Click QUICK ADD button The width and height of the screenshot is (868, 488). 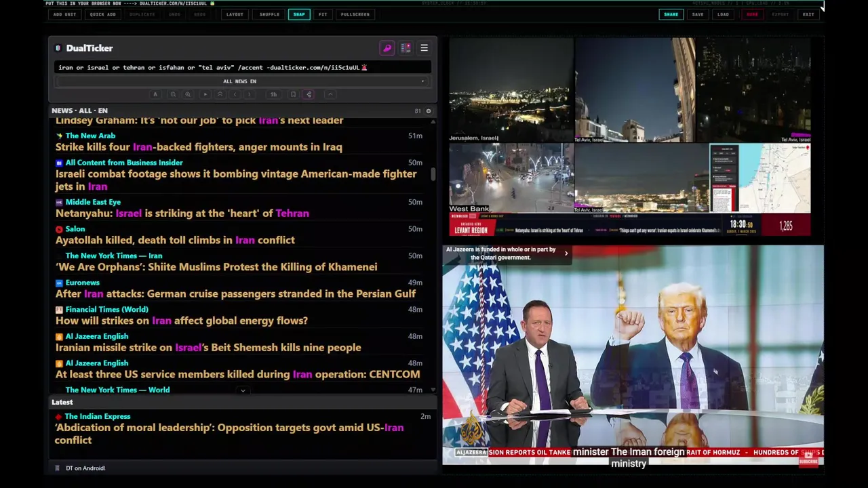(x=102, y=14)
